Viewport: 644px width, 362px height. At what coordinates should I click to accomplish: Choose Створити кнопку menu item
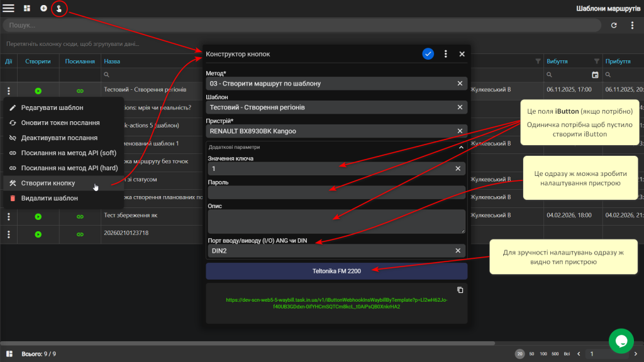[x=64, y=183]
